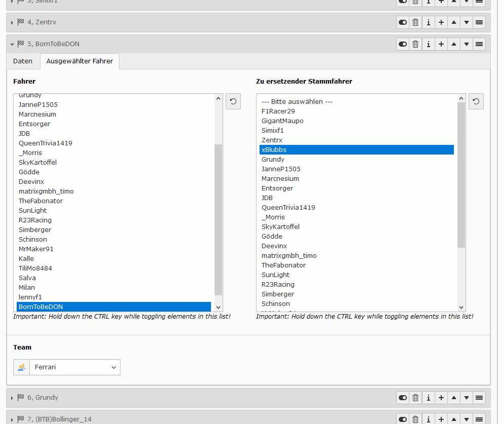Viewport: 504px width, 424px height.
Task: Revert the Zu ersetzender Stammfahrer selection
Action: point(476,101)
